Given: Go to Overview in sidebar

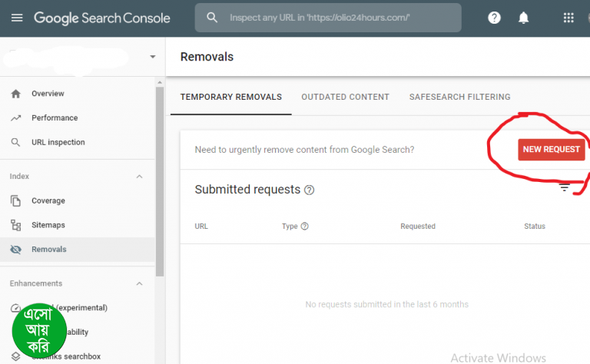Looking at the screenshot, I should 48,94.
